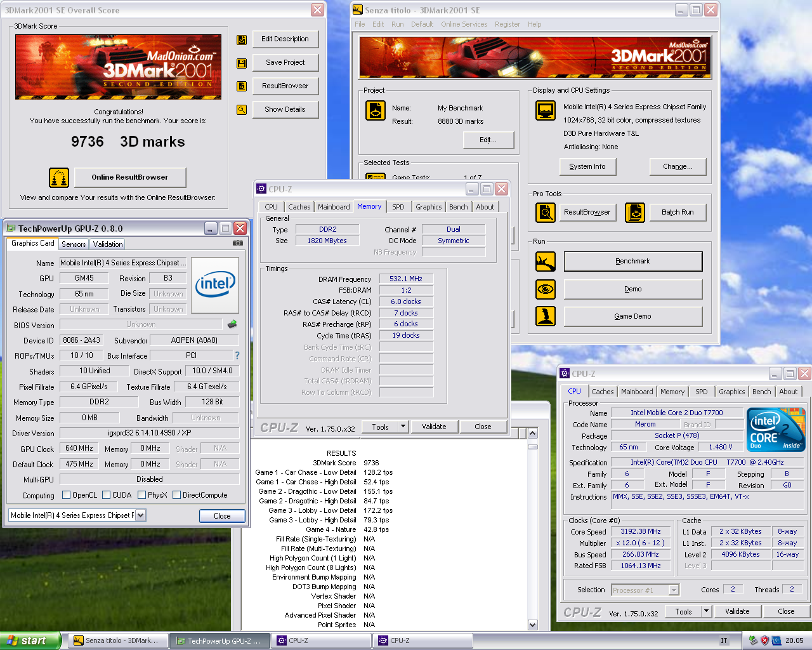812x650 pixels.
Task: Click the Close button in GPU-Z
Action: click(222, 515)
